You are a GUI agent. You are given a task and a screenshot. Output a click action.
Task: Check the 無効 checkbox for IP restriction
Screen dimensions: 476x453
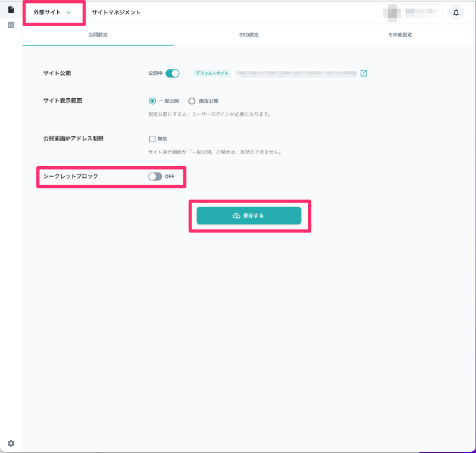tap(152, 139)
